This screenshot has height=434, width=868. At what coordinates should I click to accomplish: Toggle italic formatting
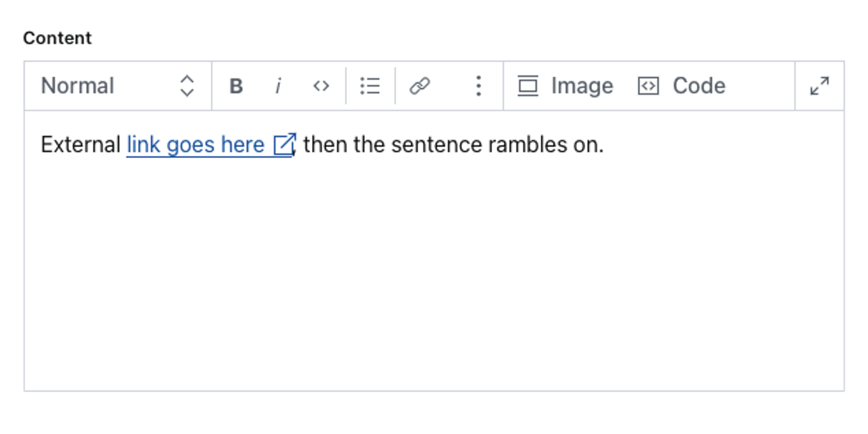(278, 86)
